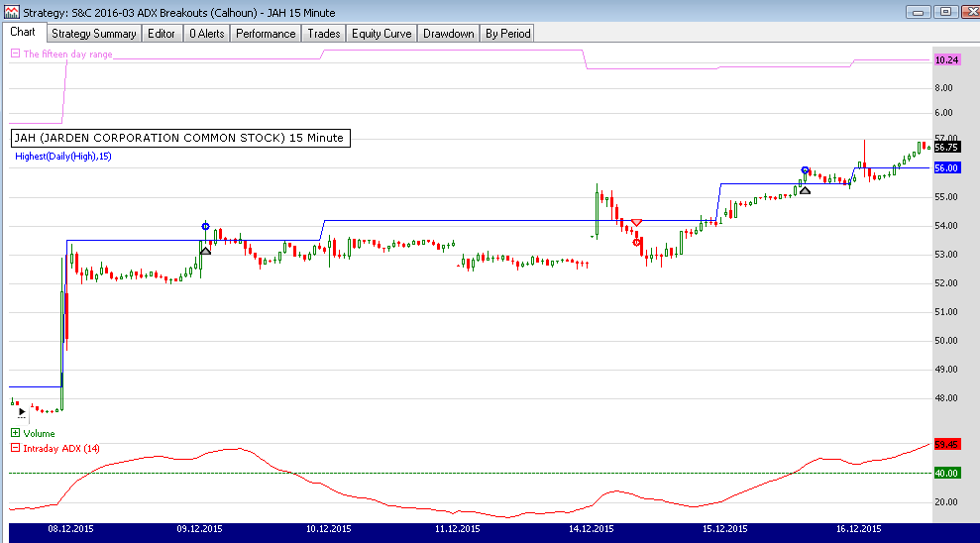Switch to the Strategy Summary tab
The height and width of the screenshot is (543, 980).
[x=94, y=34]
